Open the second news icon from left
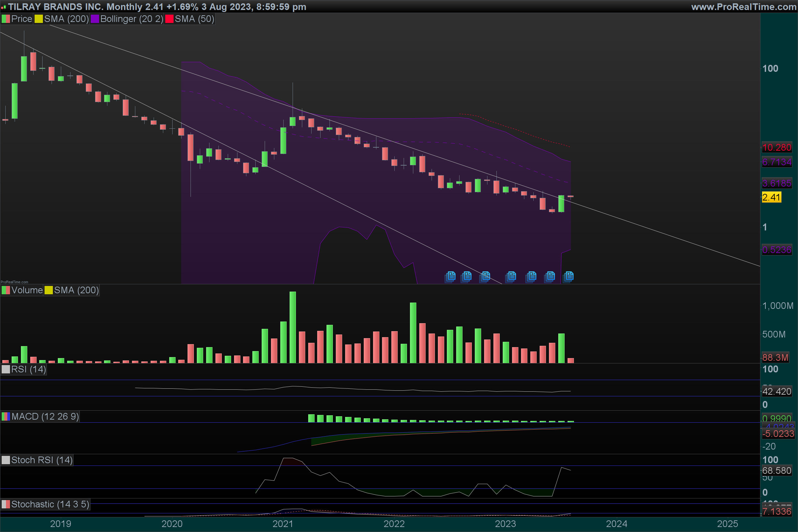The width and height of the screenshot is (798, 532). [467, 277]
